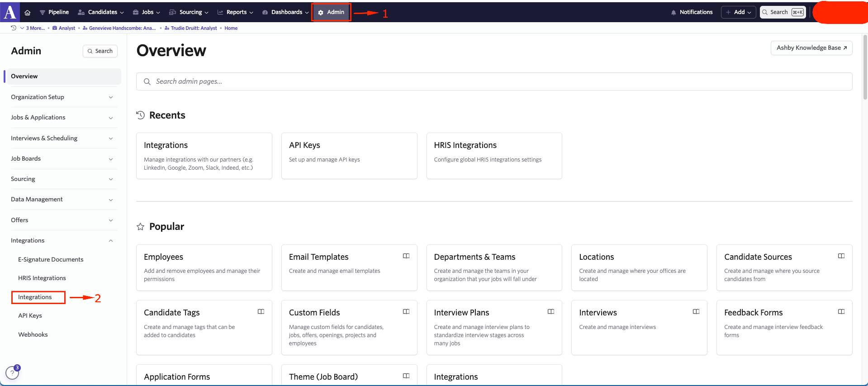This screenshot has width=868, height=386.
Task: Open docs icon on Interview Plans card
Action: click(x=551, y=312)
